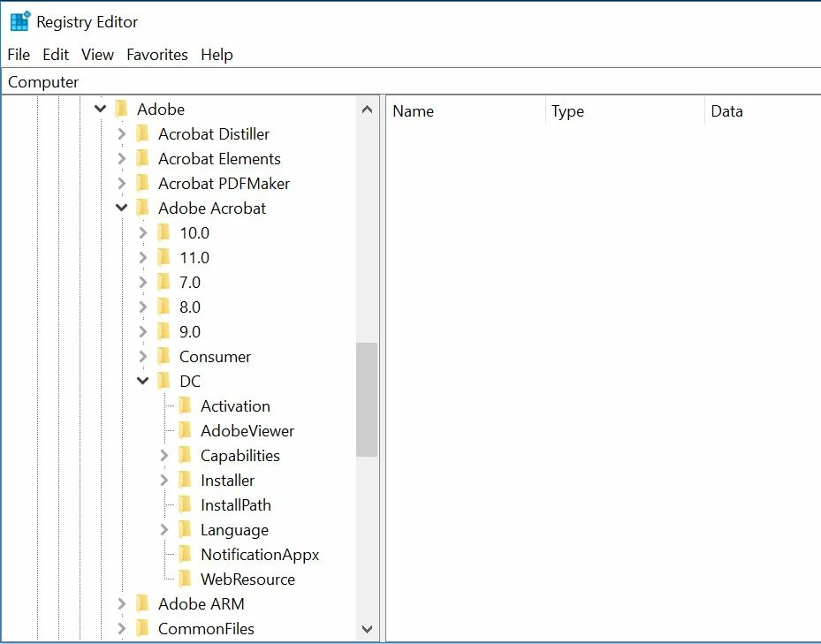Click the NotificationAppx folder icon

point(186,555)
